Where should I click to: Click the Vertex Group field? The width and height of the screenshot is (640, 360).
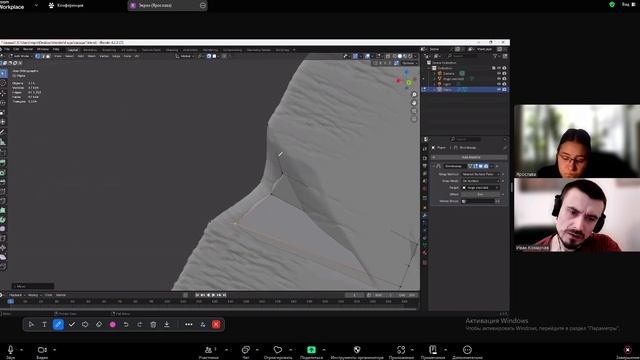point(478,201)
